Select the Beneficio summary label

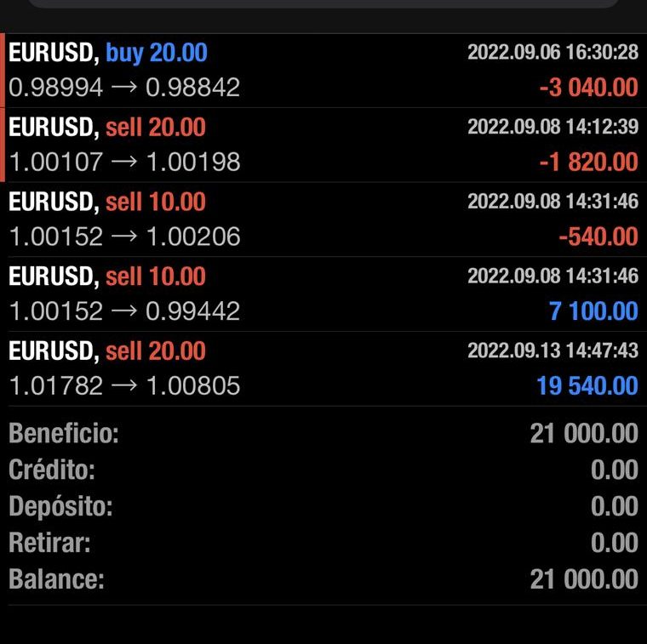(64, 433)
